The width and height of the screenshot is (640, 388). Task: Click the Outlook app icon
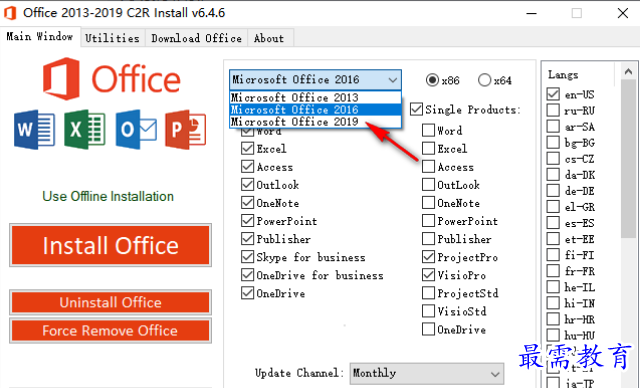(136, 129)
